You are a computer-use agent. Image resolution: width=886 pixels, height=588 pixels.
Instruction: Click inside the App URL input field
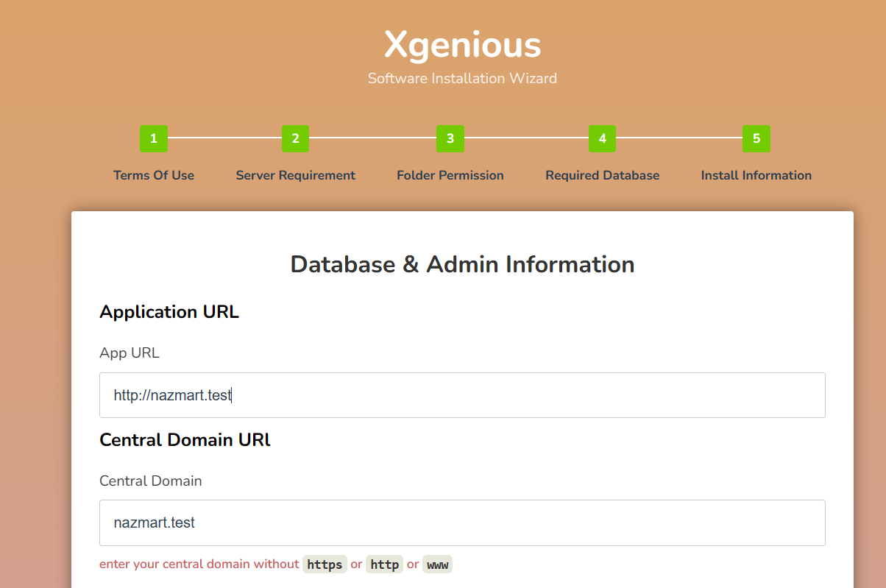coord(462,395)
